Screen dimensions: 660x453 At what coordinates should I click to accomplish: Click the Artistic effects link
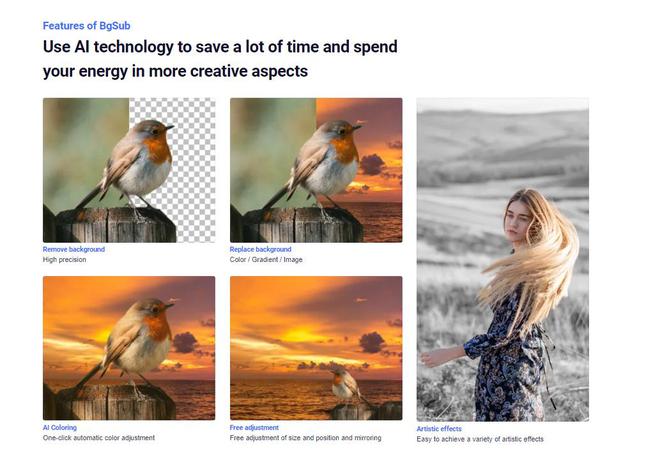(x=439, y=429)
